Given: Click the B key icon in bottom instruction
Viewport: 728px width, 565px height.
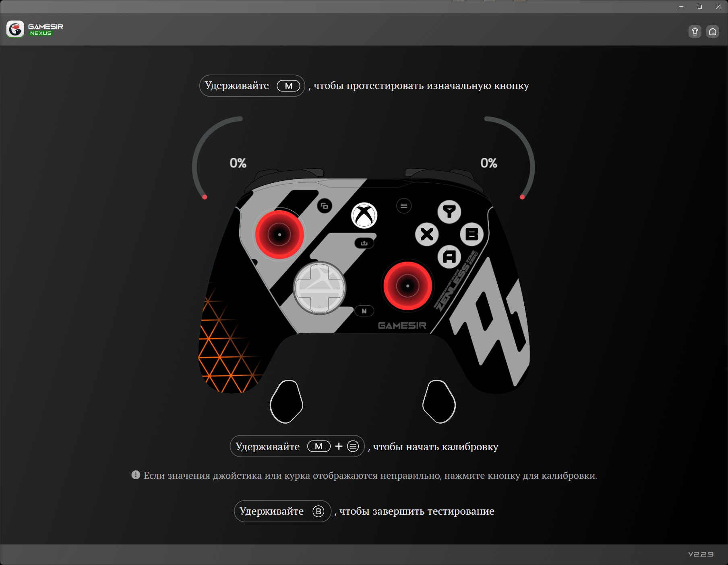Looking at the screenshot, I should click(x=318, y=511).
